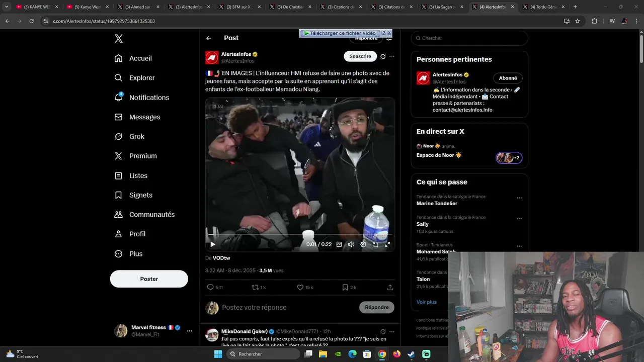This screenshot has width=644, height=362.
Task: Click the Grok icon beside Souscrire
Action: pyautogui.click(x=383, y=56)
